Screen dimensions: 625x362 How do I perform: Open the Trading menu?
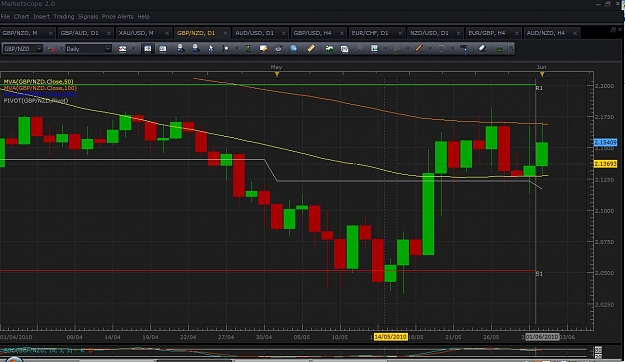pos(64,16)
